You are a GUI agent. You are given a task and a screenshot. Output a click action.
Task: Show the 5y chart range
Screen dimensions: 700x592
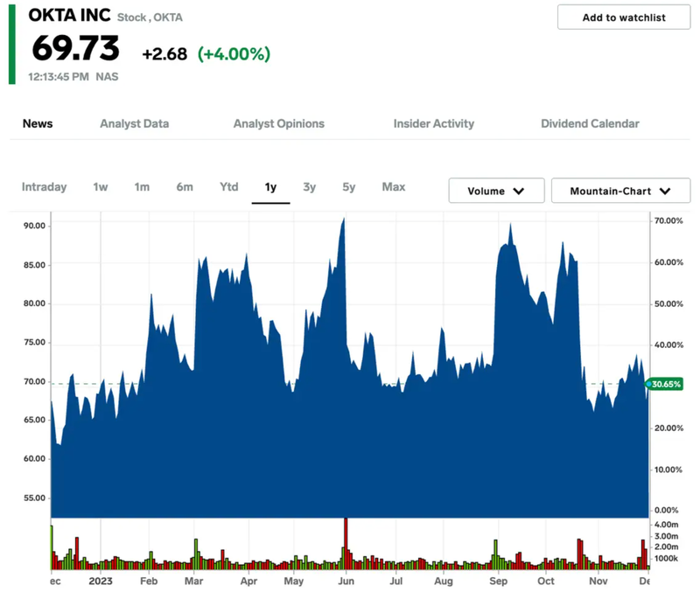(x=349, y=187)
